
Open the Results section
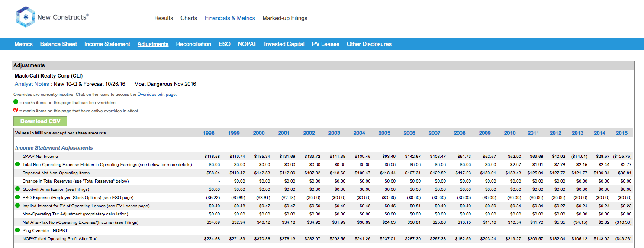click(x=164, y=18)
